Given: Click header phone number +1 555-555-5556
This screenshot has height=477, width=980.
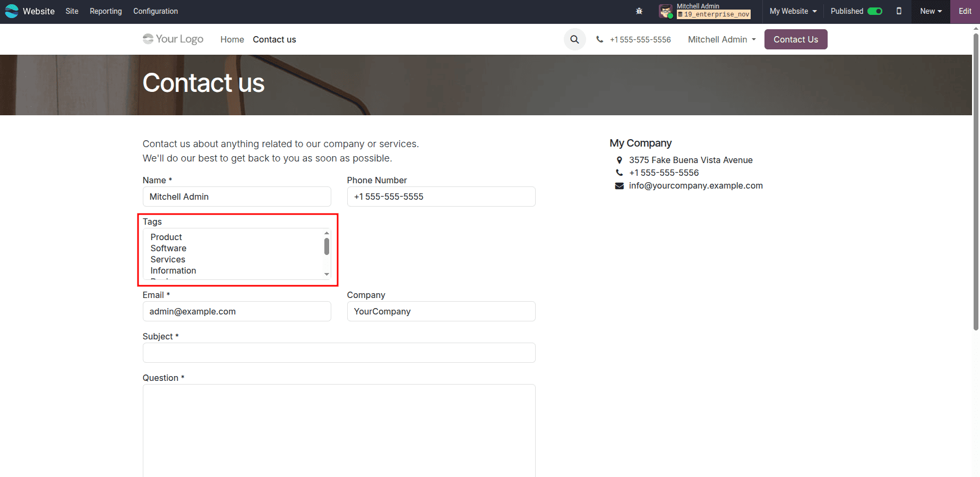Looking at the screenshot, I should [x=640, y=39].
